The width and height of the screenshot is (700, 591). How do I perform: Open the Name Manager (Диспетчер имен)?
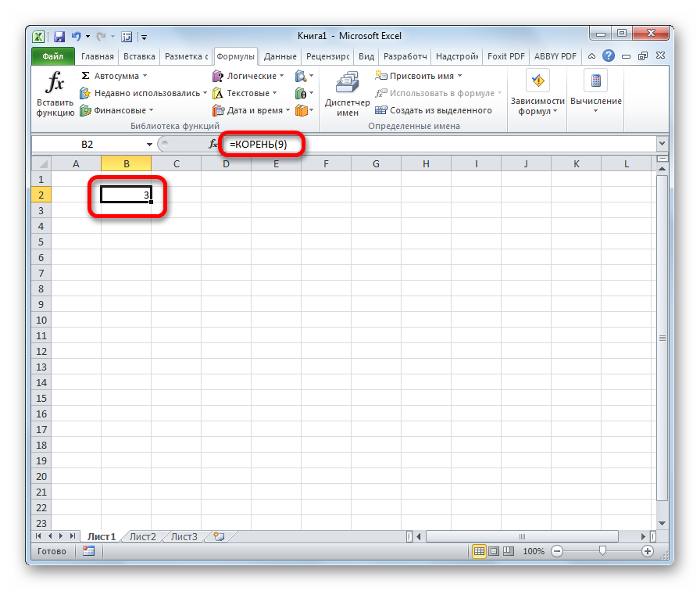coord(347,94)
